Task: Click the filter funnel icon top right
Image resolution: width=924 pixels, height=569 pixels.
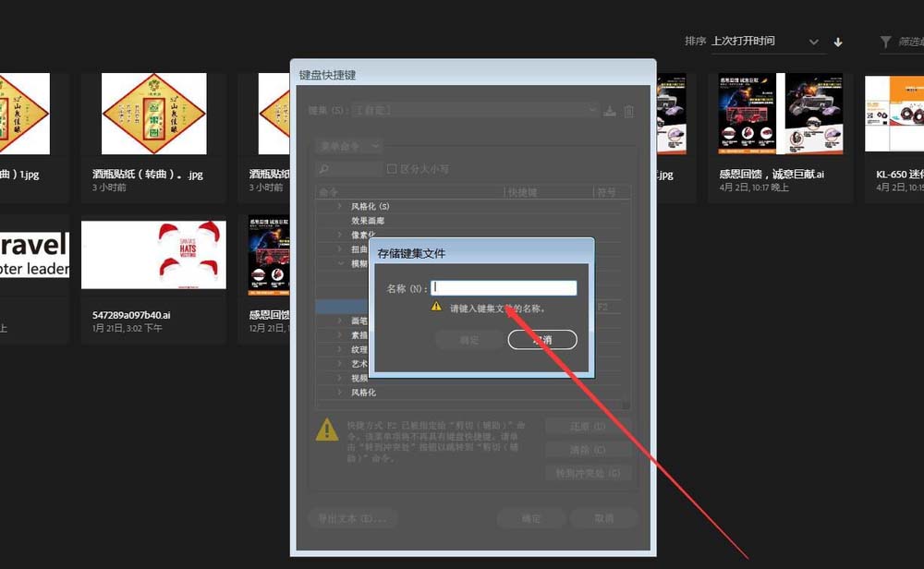Action: pyautogui.click(x=884, y=41)
